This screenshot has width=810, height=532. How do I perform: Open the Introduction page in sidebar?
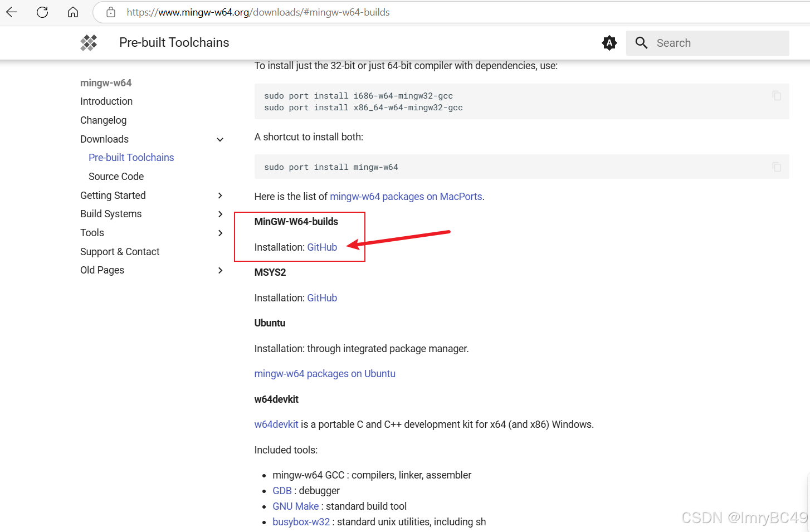click(x=106, y=101)
